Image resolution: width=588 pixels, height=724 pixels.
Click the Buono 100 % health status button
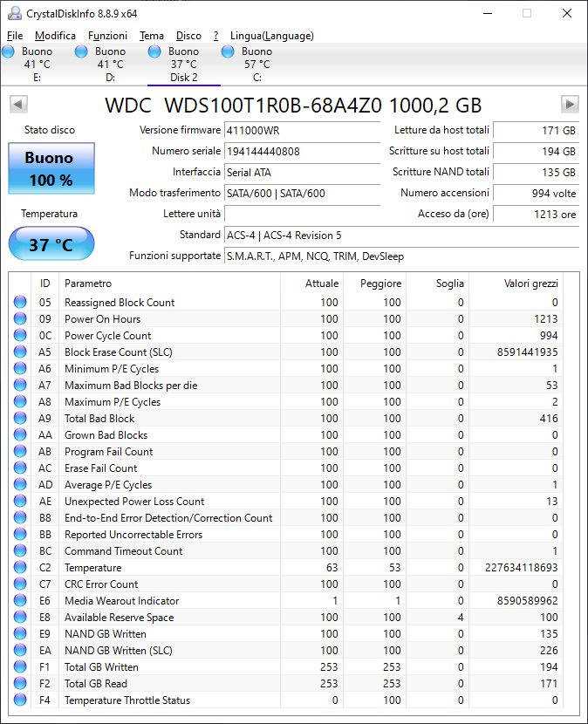[51, 168]
